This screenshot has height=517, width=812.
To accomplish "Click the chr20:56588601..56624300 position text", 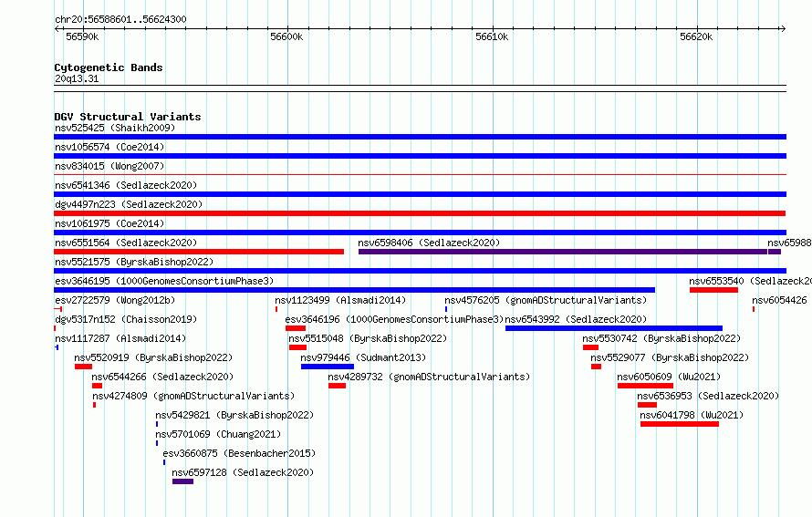I will tap(120, 19).
